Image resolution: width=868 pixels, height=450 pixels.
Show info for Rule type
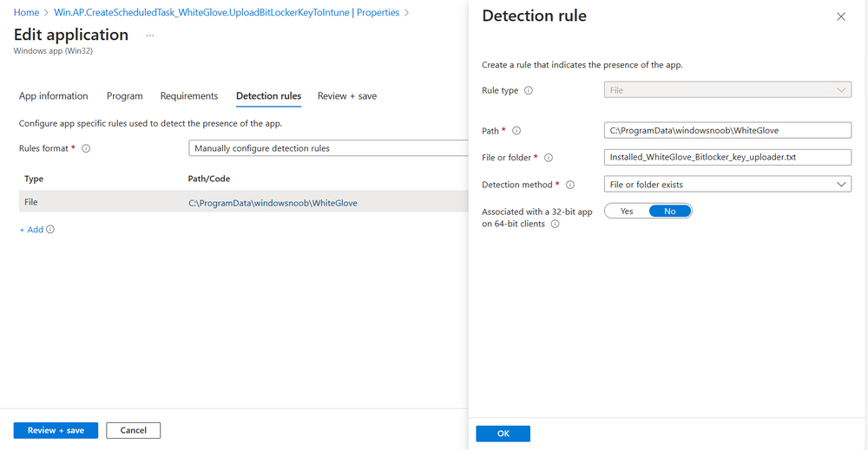[529, 91]
